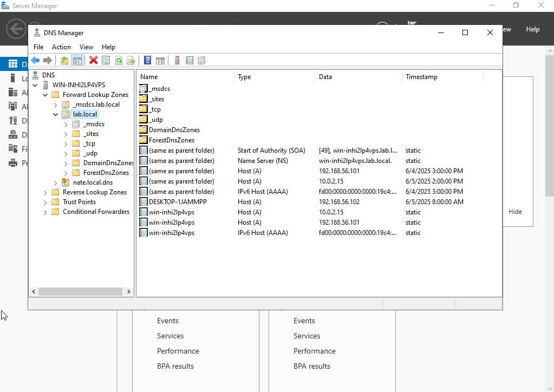Open Properties from the toolbar icon
This screenshot has width=554, height=392.
coord(106,60)
